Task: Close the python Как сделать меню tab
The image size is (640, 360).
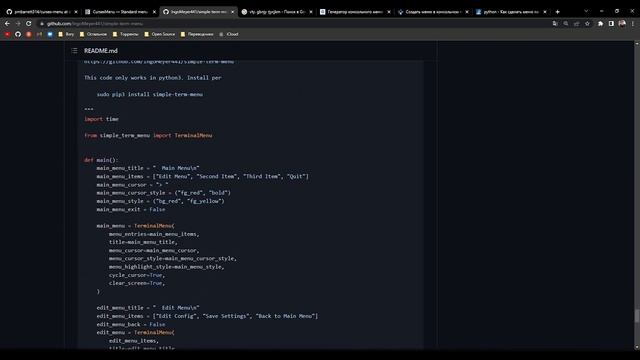Action: (545, 12)
